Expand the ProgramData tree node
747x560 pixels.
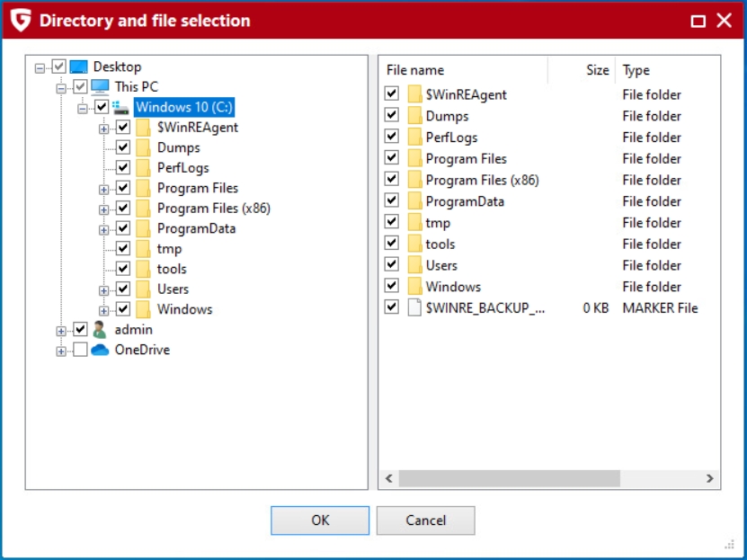(x=103, y=230)
